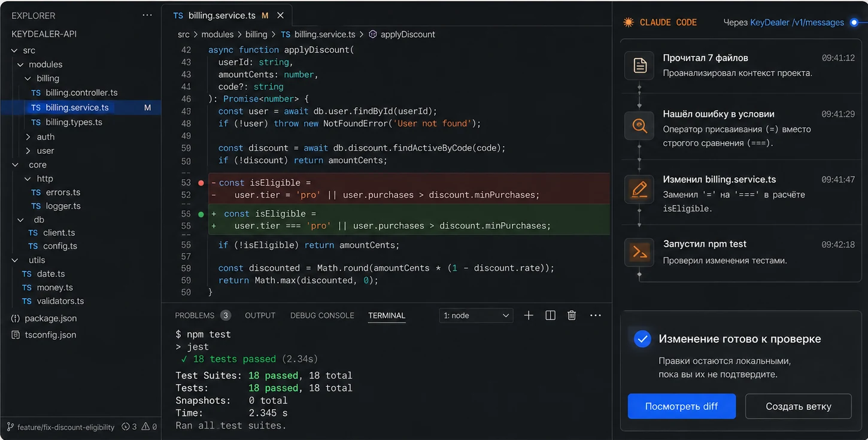The height and width of the screenshot is (440, 868).
Task: Open package.json file
Action: 50,318
